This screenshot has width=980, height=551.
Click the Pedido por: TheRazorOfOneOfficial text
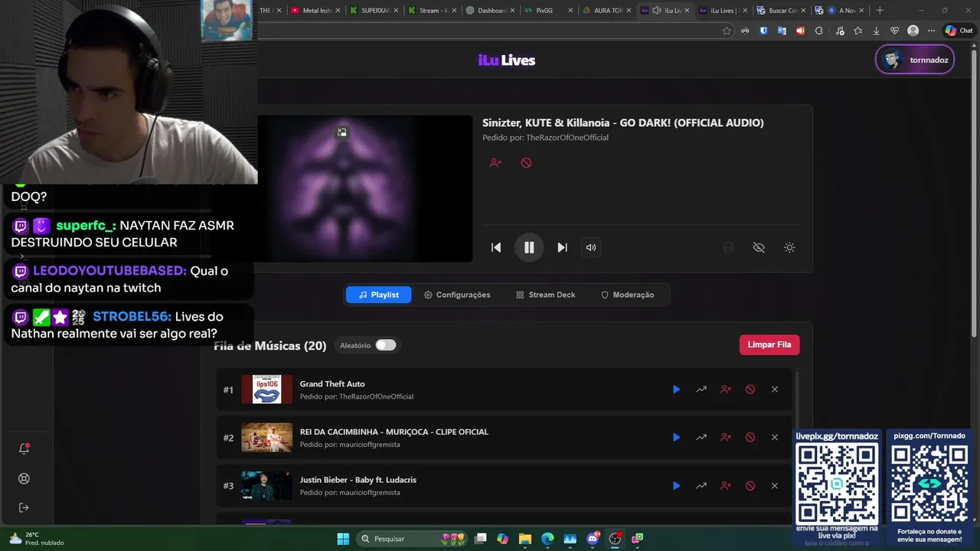(545, 138)
